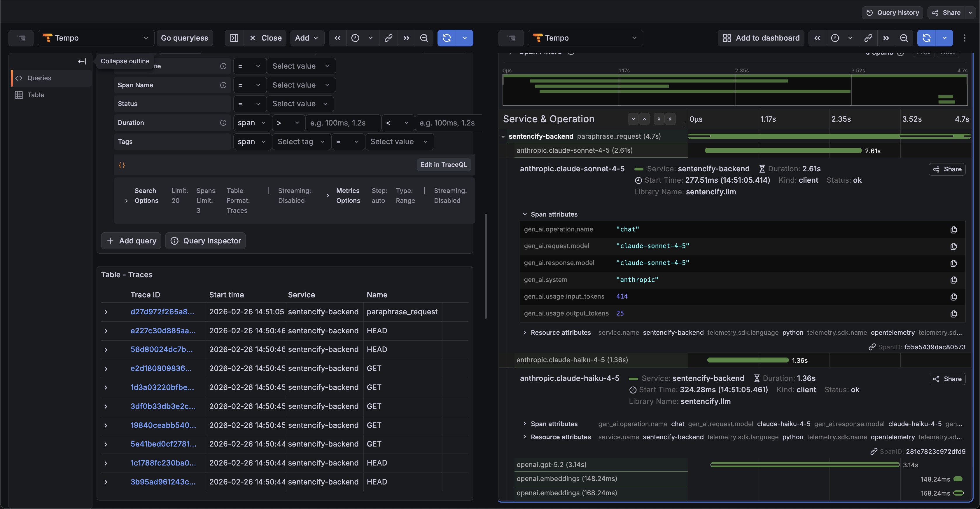Viewport: 980px width, 509px height.
Task: Click the Span Name info icon
Action: [223, 85]
